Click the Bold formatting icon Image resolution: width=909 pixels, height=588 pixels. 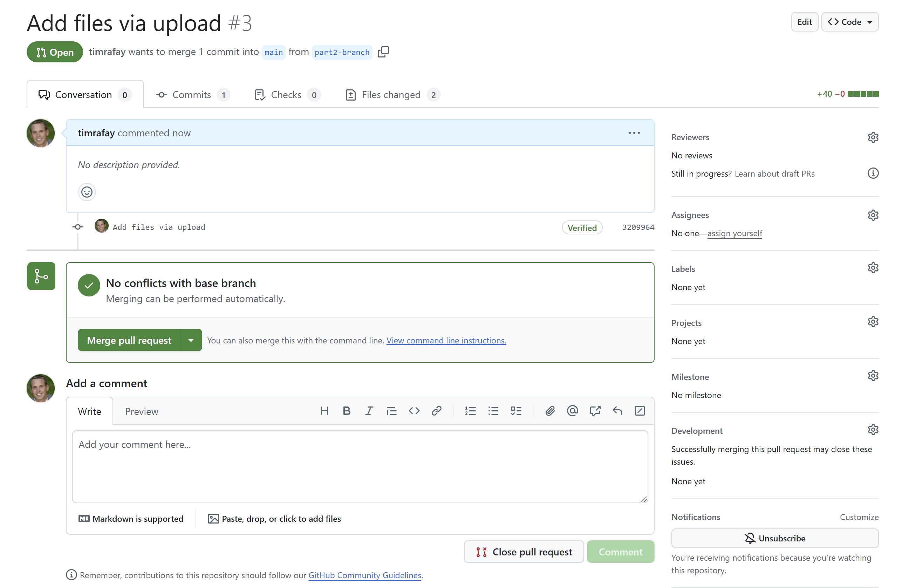346,411
